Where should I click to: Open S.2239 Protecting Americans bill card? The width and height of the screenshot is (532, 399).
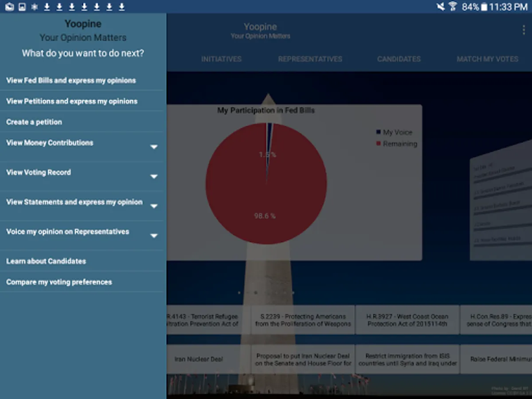pos(303,320)
